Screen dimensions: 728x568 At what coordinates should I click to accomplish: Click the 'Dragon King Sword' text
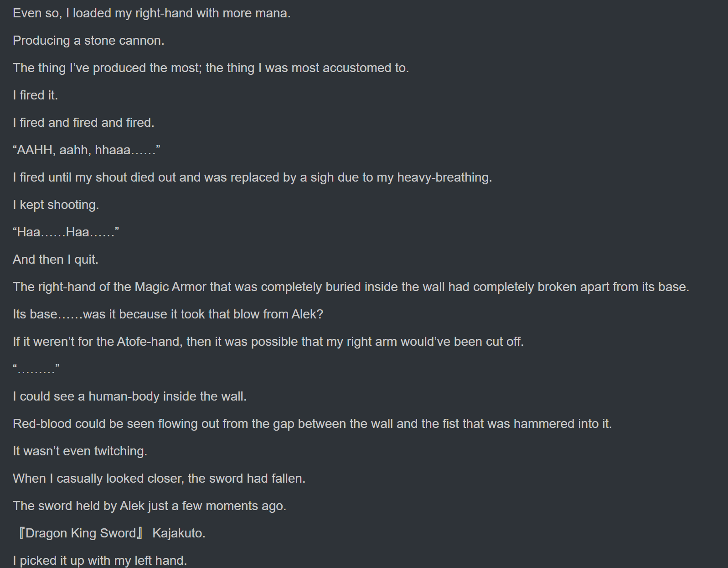click(x=81, y=533)
